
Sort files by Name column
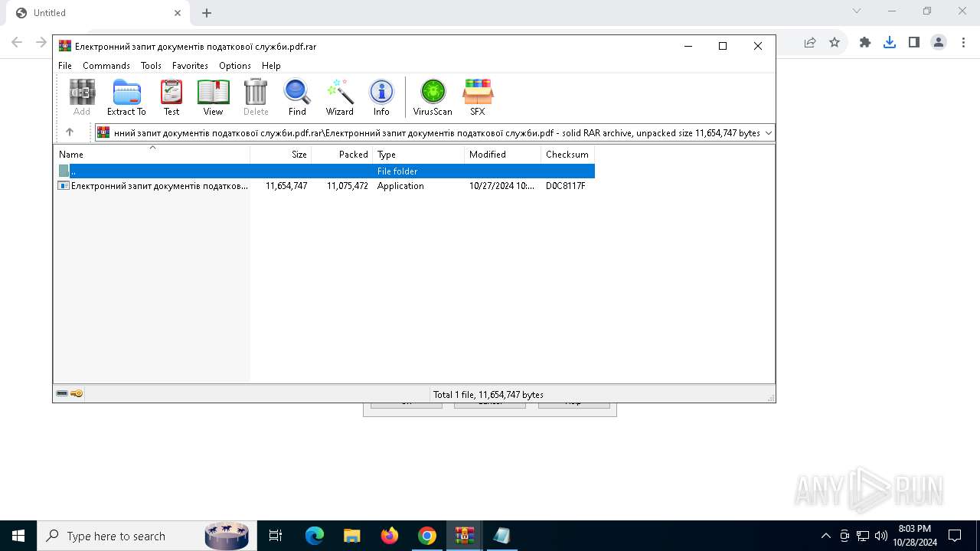[152, 155]
